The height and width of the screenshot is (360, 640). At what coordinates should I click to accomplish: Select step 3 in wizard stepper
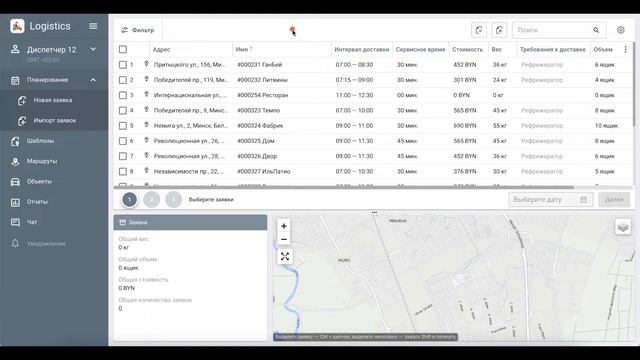coord(173,200)
